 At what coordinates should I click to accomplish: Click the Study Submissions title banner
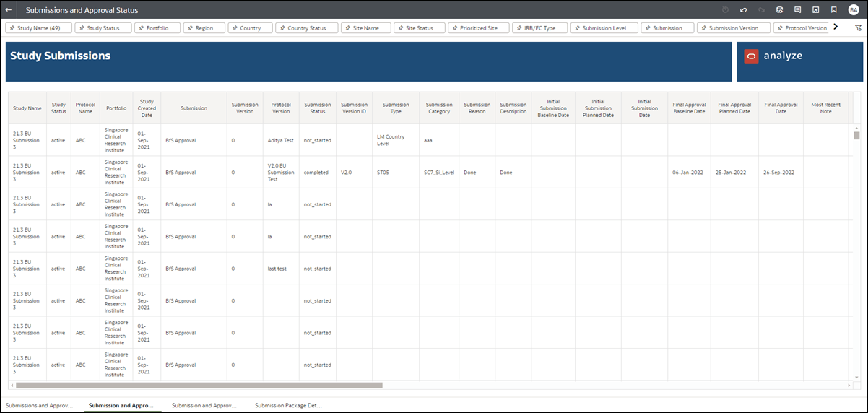(x=368, y=61)
